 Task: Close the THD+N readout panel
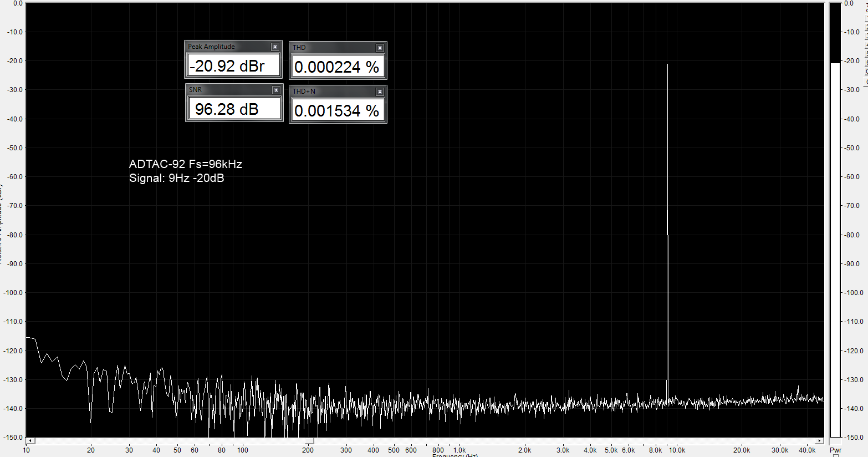coord(380,92)
